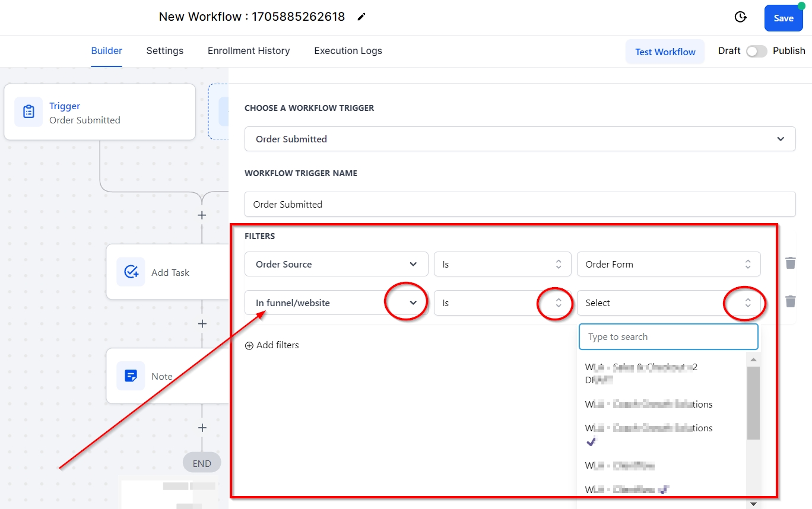Screen dimensions: 812x509
Task: Toggle the Draft/Publish switch
Action: [x=756, y=51]
